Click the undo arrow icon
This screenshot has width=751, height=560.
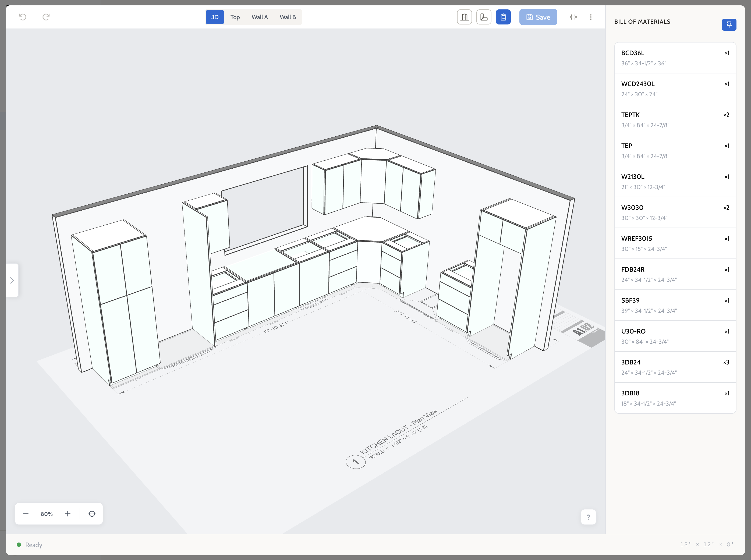click(x=23, y=17)
